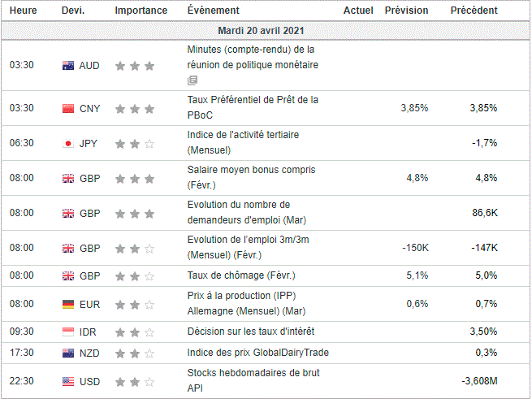Open the minutes document icon under réunion de politique monétaire
Viewport: 532px width, 399px height.
[192, 80]
